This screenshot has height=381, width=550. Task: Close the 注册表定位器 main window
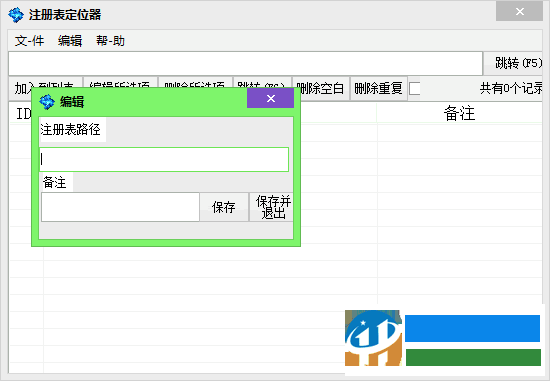point(519,12)
